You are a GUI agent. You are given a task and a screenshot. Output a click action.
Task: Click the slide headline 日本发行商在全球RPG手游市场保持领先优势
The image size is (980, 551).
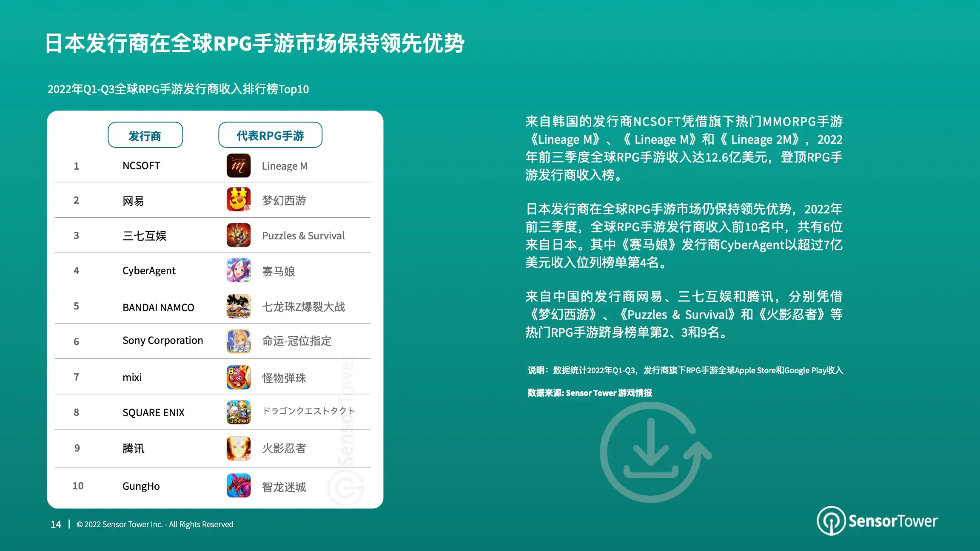click(x=255, y=43)
